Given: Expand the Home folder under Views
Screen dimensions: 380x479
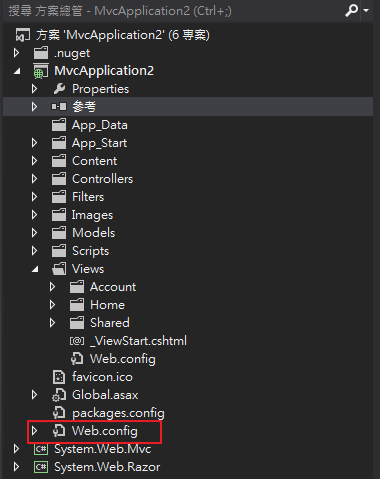Looking at the screenshot, I should (52, 305).
